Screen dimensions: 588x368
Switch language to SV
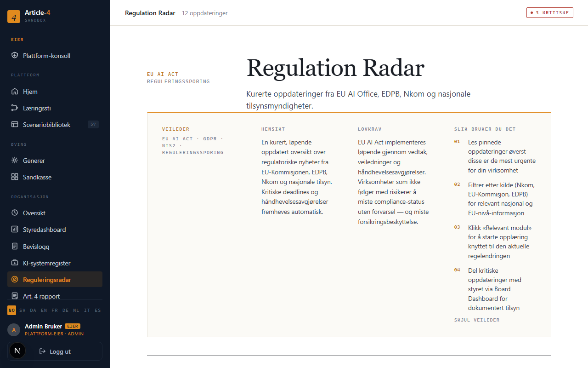[23, 310]
